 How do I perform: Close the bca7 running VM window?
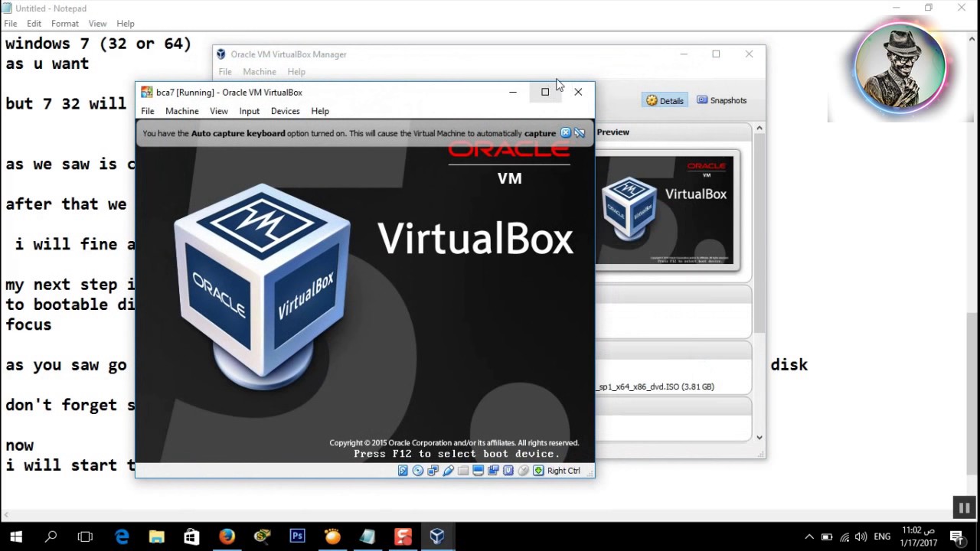point(578,92)
